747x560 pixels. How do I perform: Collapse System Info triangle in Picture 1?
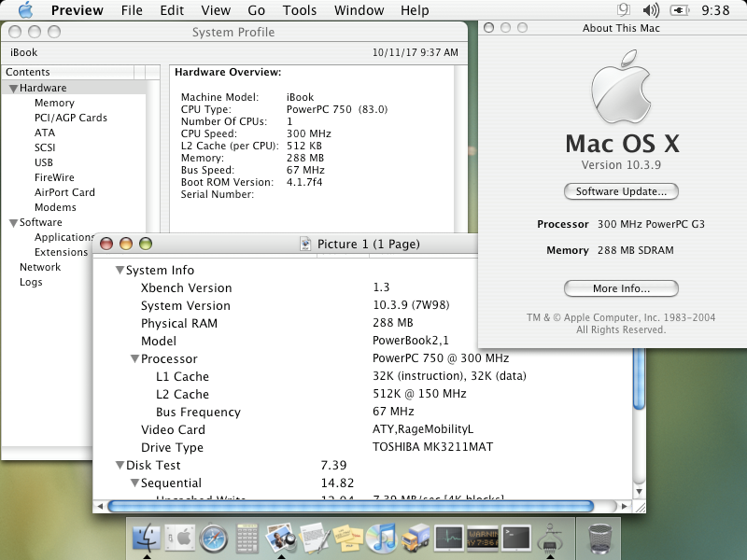[x=120, y=270]
